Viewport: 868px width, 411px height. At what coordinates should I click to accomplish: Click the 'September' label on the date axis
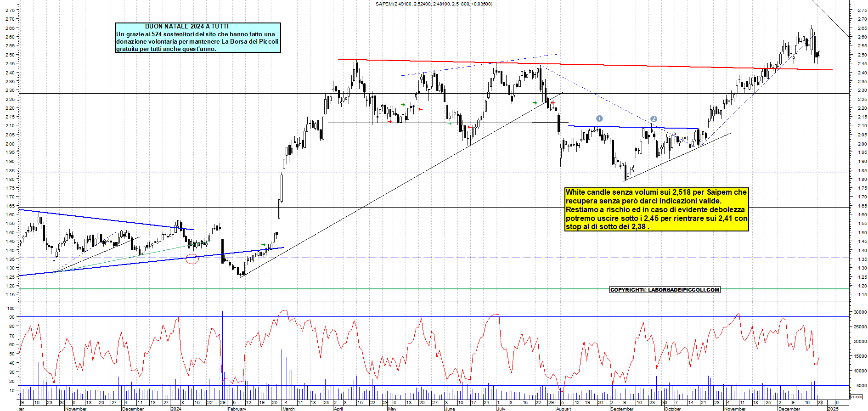point(621,409)
